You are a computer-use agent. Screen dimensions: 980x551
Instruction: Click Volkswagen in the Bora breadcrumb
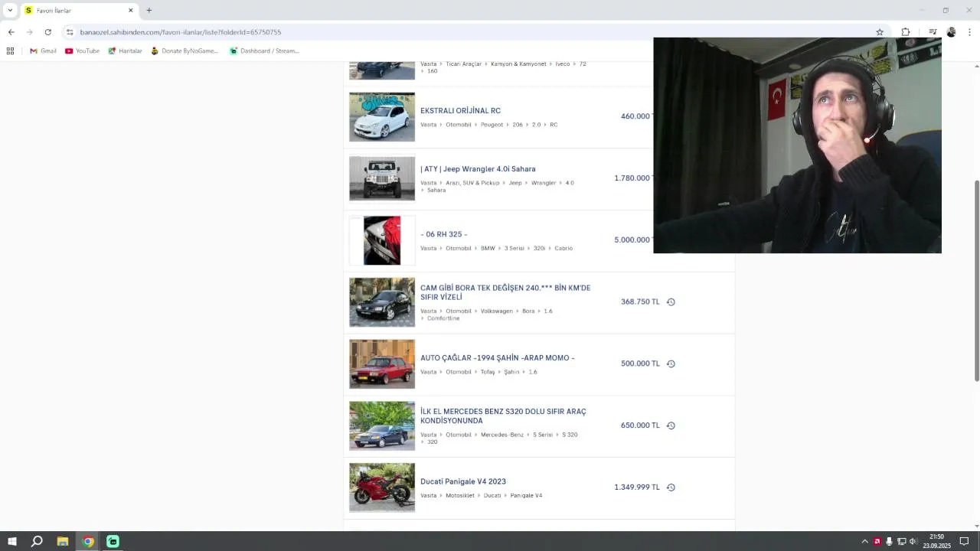(497, 311)
